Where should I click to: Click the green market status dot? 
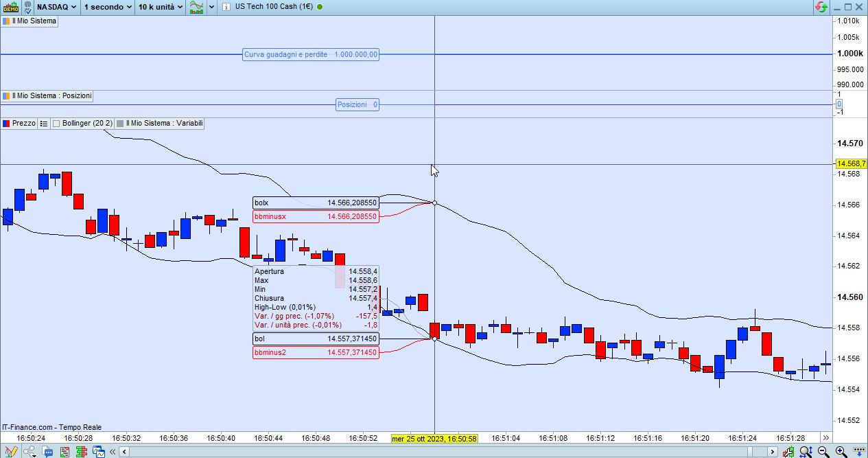point(320,7)
